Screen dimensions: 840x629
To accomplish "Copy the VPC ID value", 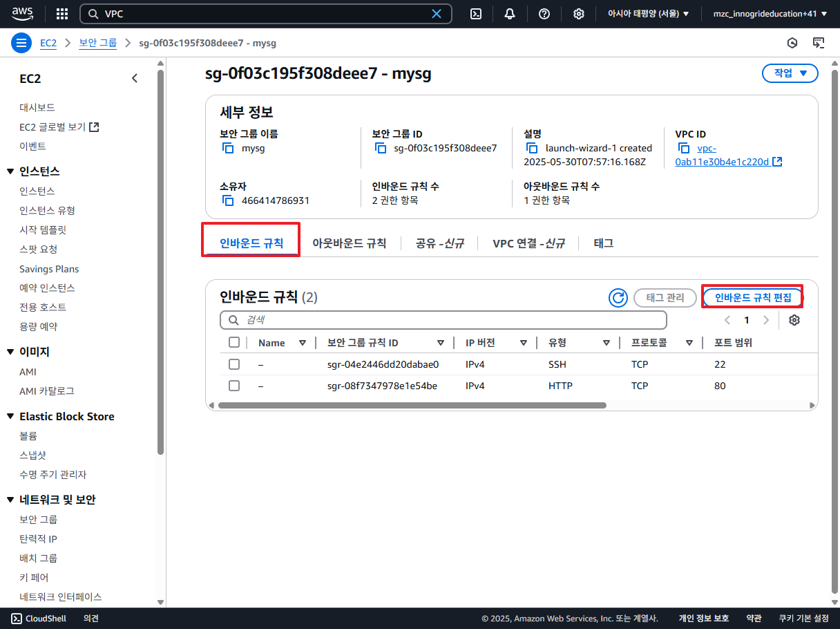I will [x=684, y=148].
